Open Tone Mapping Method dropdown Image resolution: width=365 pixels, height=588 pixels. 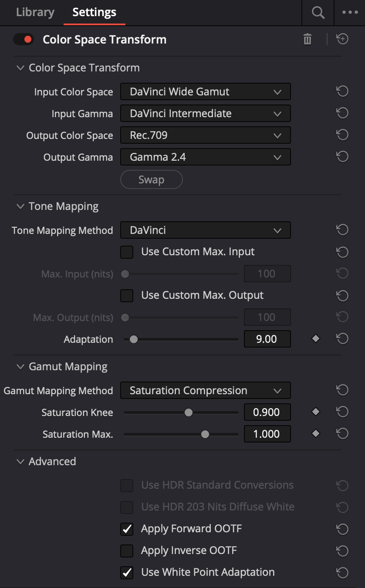[x=205, y=230]
